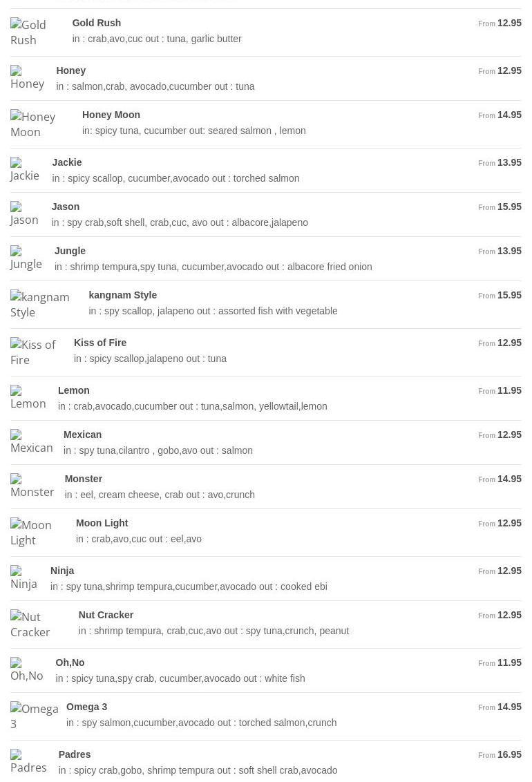The image size is (532, 782).
Task: Click the Kiss of Fire image
Action: pos(33,352)
